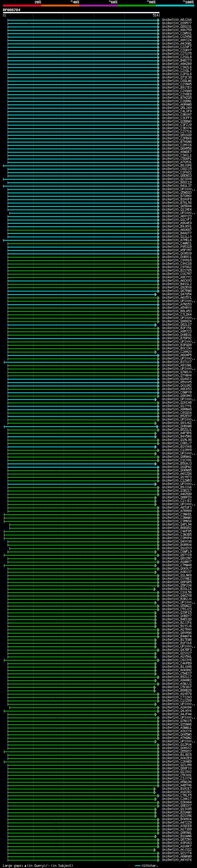Select hit UniRef100_Q39F15
This screenshot has height=868, width=197.
point(177,612)
